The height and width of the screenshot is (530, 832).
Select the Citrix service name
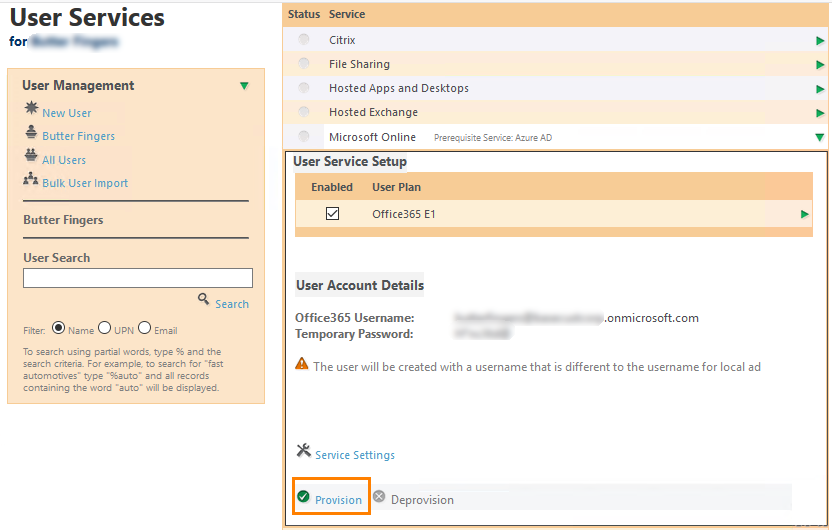pyautogui.click(x=342, y=40)
